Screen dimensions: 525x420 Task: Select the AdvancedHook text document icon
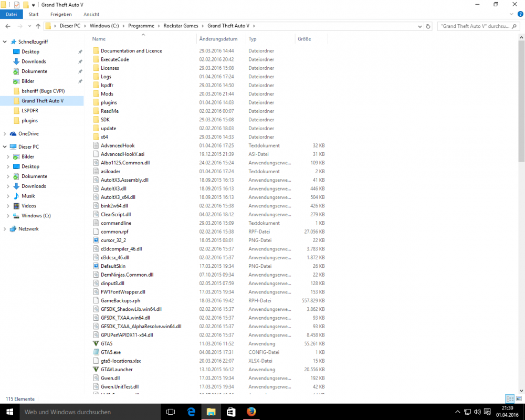(96, 145)
